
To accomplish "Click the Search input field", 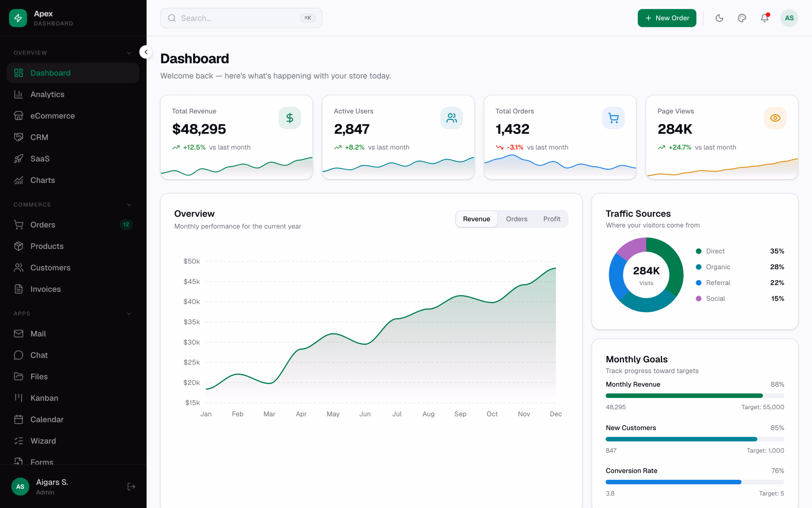I will click(x=241, y=18).
